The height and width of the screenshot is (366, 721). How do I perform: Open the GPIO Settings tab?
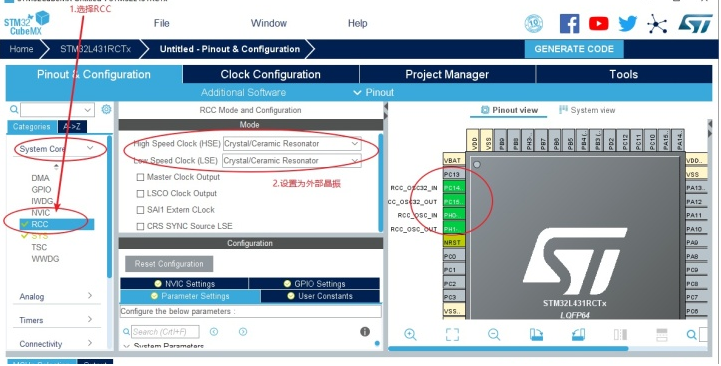[x=315, y=283]
